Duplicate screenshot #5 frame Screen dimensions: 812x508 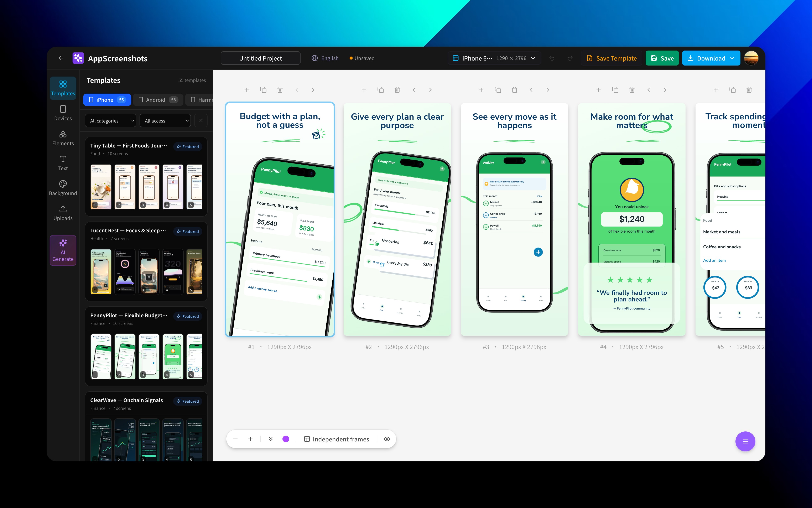tap(732, 90)
